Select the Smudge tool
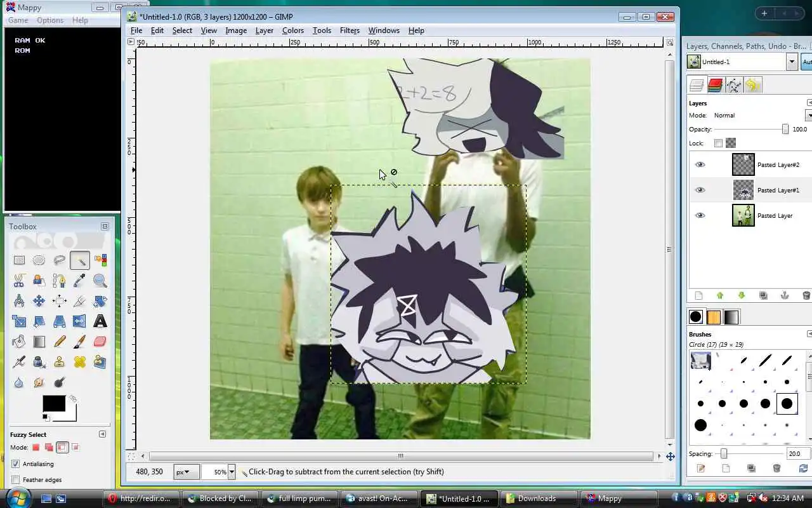The height and width of the screenshot is (508, 812). click(x=39, y=382)
